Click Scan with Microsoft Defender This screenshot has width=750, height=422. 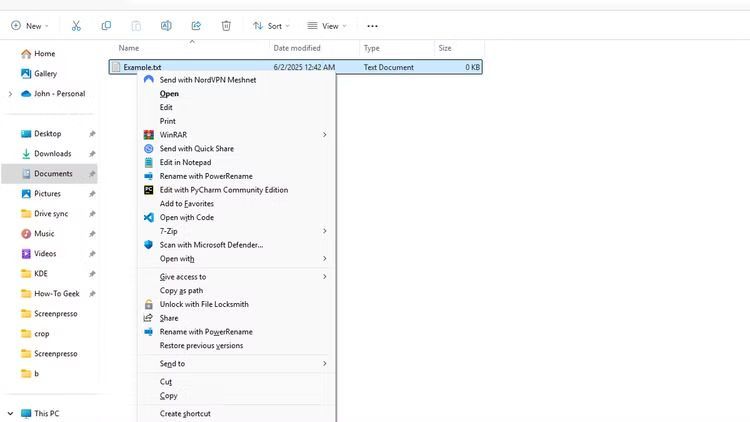pyautogui.click(x=211, y=245)
